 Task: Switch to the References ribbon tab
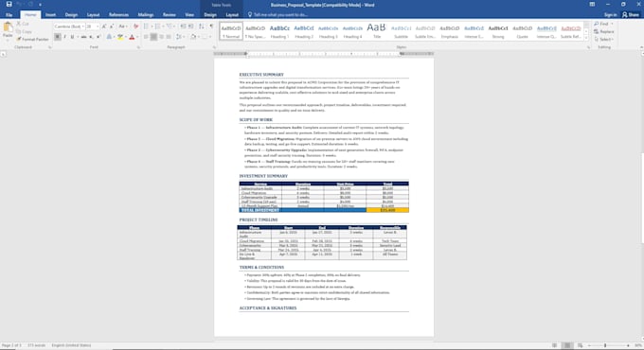[118, 15]
